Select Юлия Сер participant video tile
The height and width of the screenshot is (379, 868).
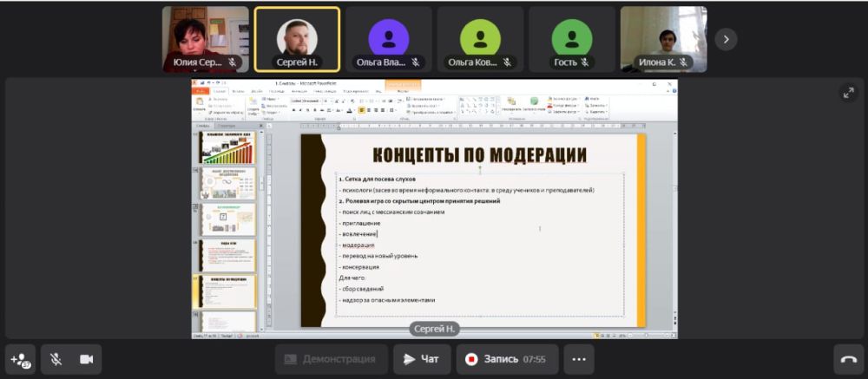pos(206,39)
